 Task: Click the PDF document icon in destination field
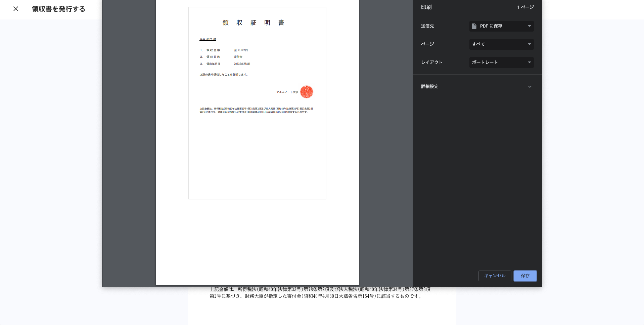(x=474, y=26)
